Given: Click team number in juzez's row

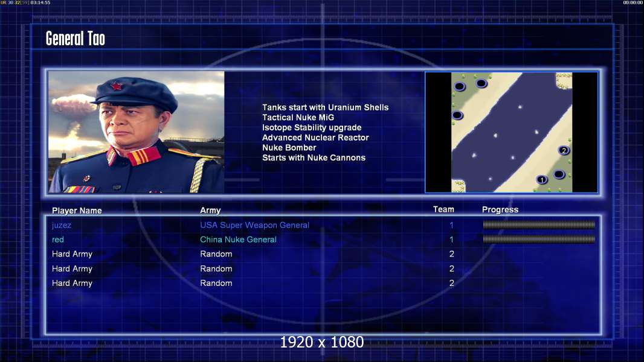Looking at the screenshot, I should (x=451, y=225).
